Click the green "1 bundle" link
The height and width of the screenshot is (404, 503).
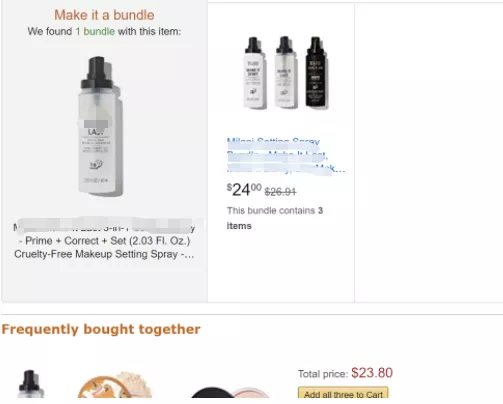point(95,31)
